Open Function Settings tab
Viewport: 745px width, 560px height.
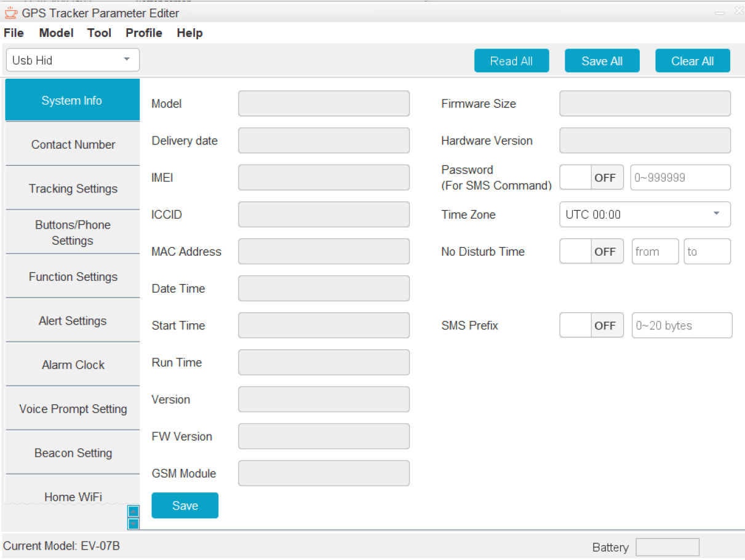tap(73, 277)
